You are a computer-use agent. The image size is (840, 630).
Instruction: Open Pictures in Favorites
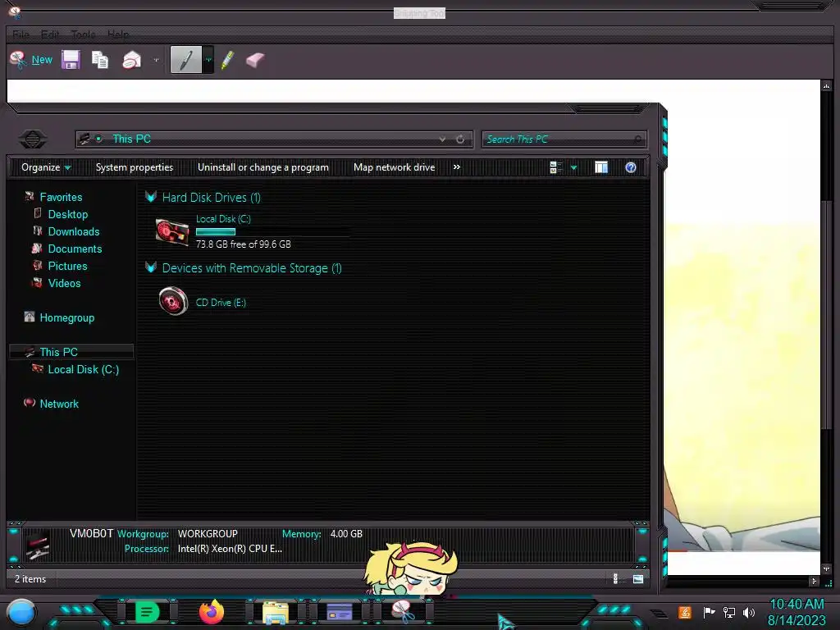point(67,266)
